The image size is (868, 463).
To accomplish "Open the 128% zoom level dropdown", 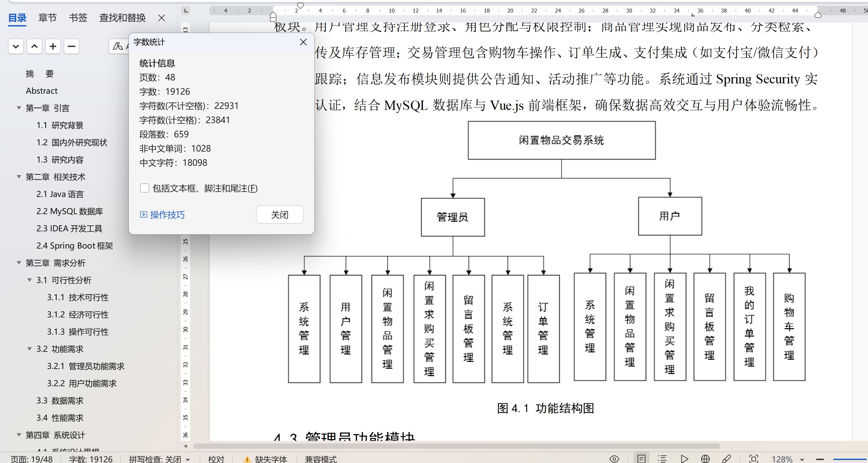I will (x=802, y=459).
